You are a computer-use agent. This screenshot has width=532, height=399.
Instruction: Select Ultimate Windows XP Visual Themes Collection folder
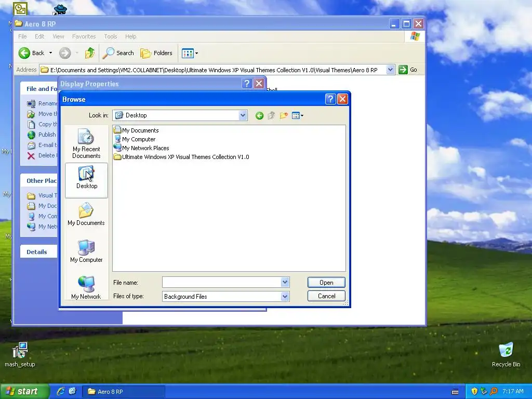tap(181, 157)
